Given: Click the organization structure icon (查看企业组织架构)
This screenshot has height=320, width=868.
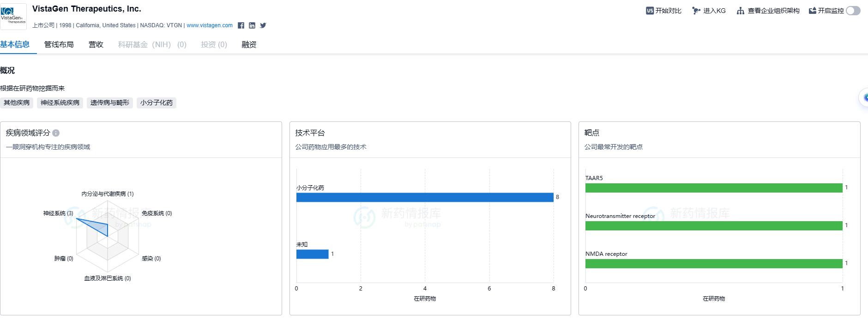Looking at the screenshot, I should click(x=741, y=11).
